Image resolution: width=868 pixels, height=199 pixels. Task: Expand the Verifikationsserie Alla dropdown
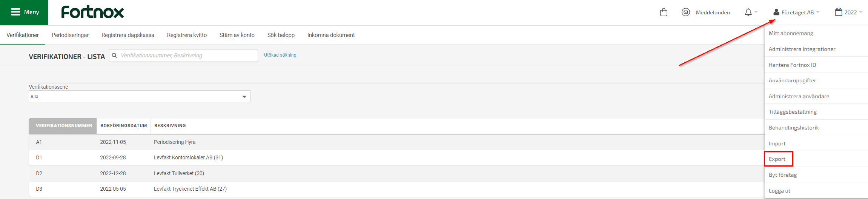coord(140,96)
